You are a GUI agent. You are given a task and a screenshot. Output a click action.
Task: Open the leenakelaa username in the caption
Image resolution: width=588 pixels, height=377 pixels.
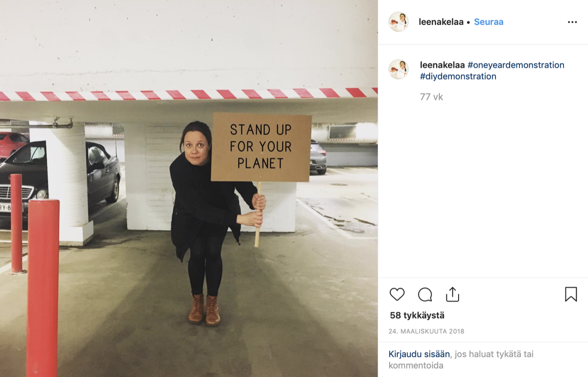point(442,65)
